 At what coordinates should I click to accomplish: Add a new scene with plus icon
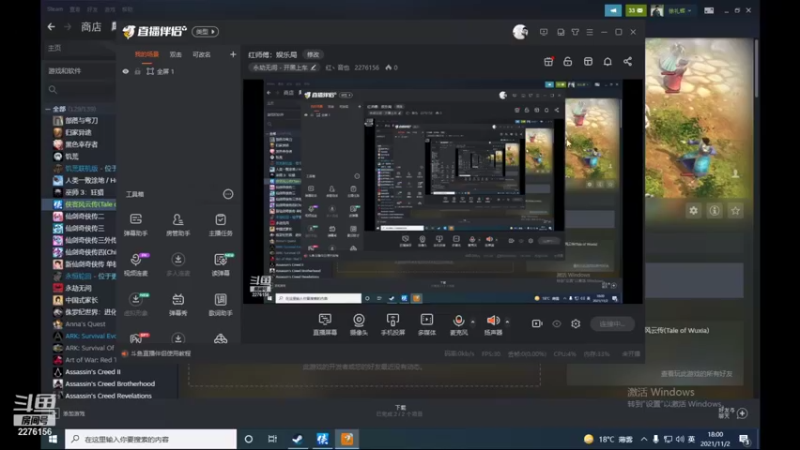233,54
